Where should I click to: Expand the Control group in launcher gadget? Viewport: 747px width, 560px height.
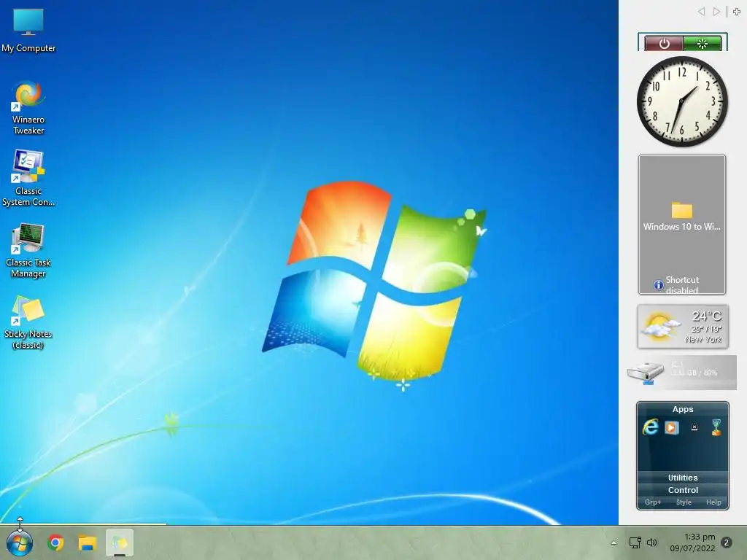[683, 490]
